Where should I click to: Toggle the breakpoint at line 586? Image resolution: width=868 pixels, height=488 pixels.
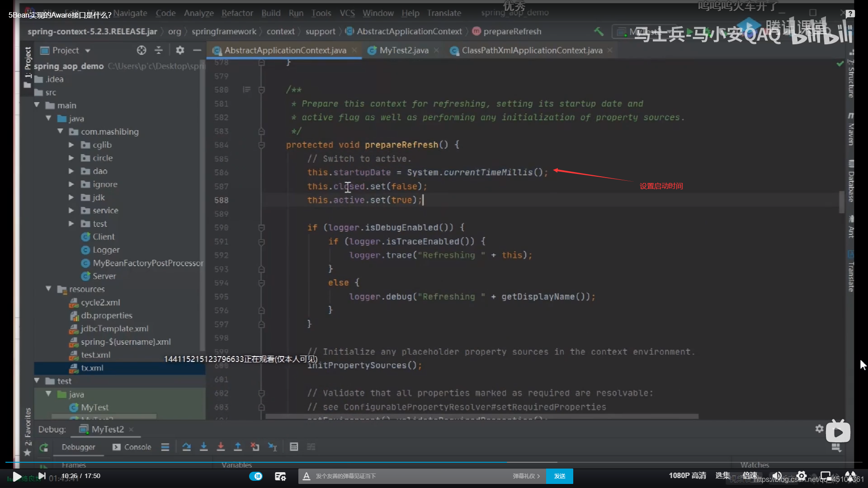pyautogui.click(x=247, y=172)
